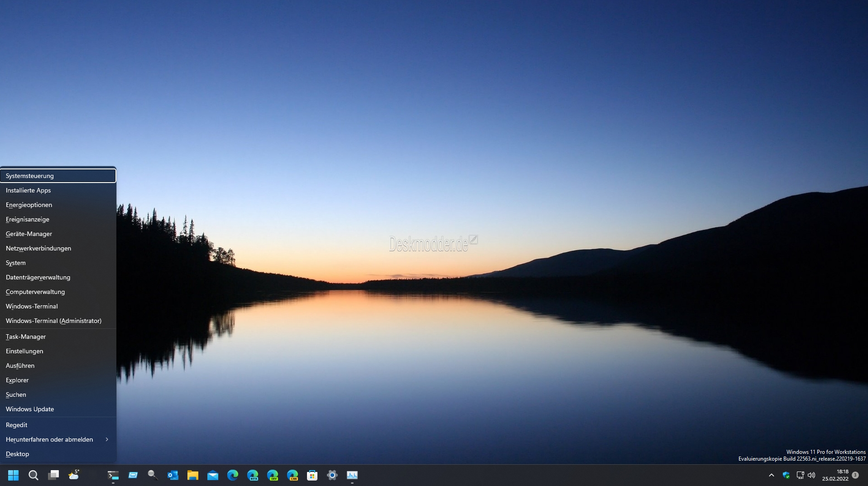This screenshot has width=868, height=486.
Task: Launch Edge Canary from taskbar
Action: click(293, 475)
